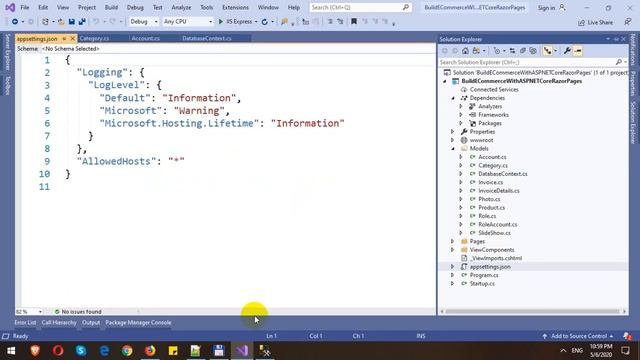
Task: Open the Output panel tab
Action: click(x=91, y=322)
